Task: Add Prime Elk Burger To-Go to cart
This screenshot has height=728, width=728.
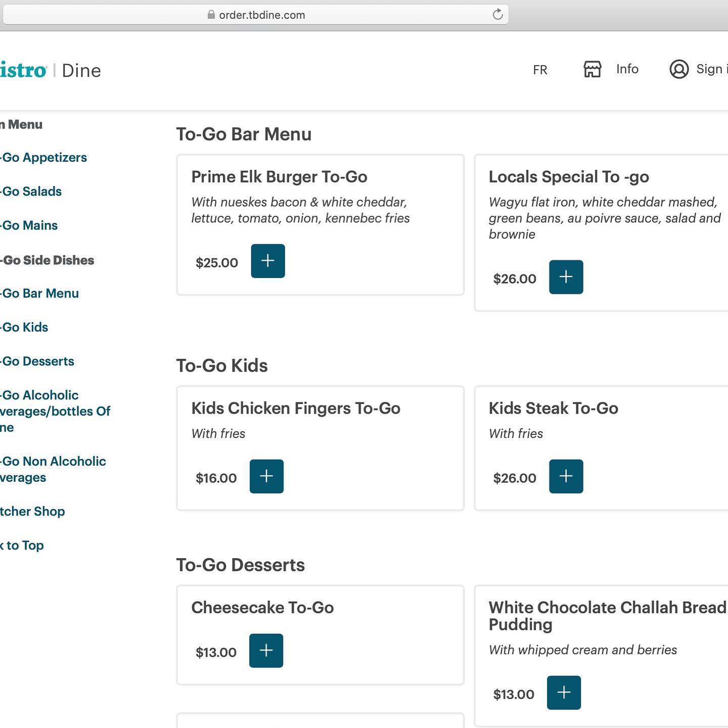Action: (x=267, y=261)
